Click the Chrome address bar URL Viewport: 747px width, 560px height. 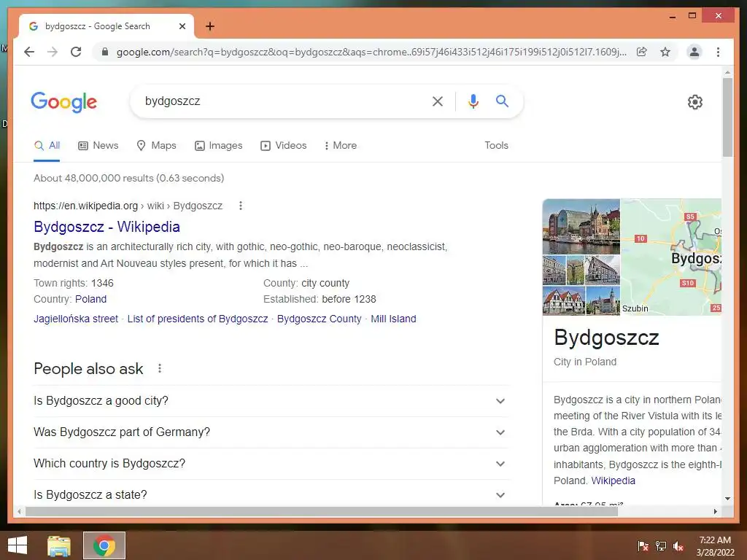[371, 52]
